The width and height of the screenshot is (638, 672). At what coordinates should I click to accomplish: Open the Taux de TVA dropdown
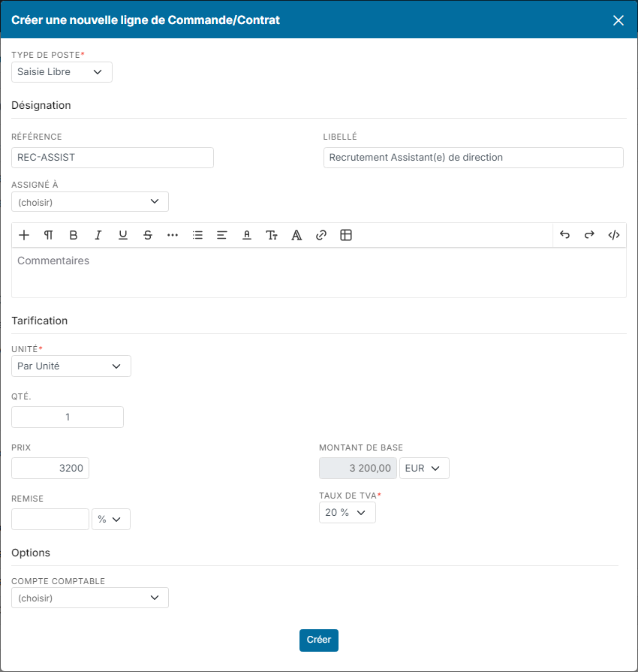[x=347, y=513]
